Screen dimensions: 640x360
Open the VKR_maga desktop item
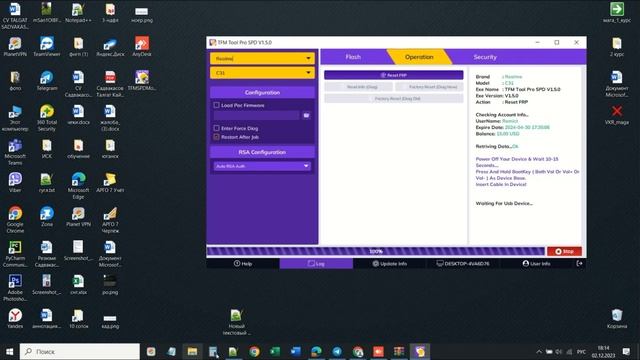617,114
